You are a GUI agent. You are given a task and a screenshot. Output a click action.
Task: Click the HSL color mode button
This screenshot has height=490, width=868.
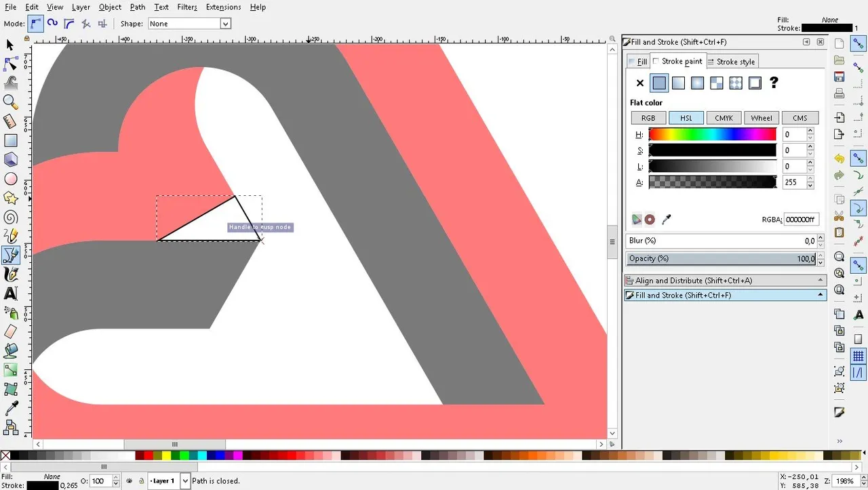[x=686, y=118]
